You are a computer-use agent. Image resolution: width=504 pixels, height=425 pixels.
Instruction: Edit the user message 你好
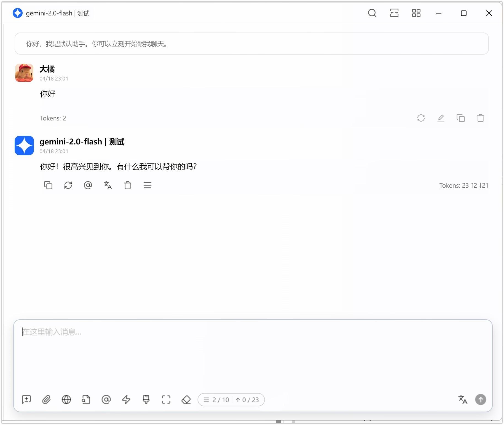[441, 118]
